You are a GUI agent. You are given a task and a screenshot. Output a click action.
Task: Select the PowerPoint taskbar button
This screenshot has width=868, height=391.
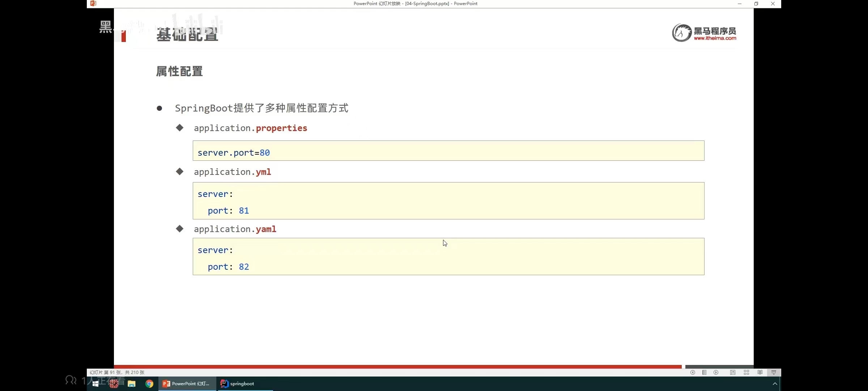[x=186, y=384]
